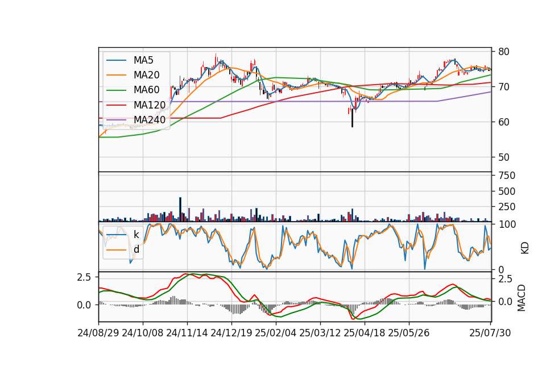The height and width of the screenshot is (392, 546).
Task: Click the green MA60 legend line sample
Action: (116, 90)
